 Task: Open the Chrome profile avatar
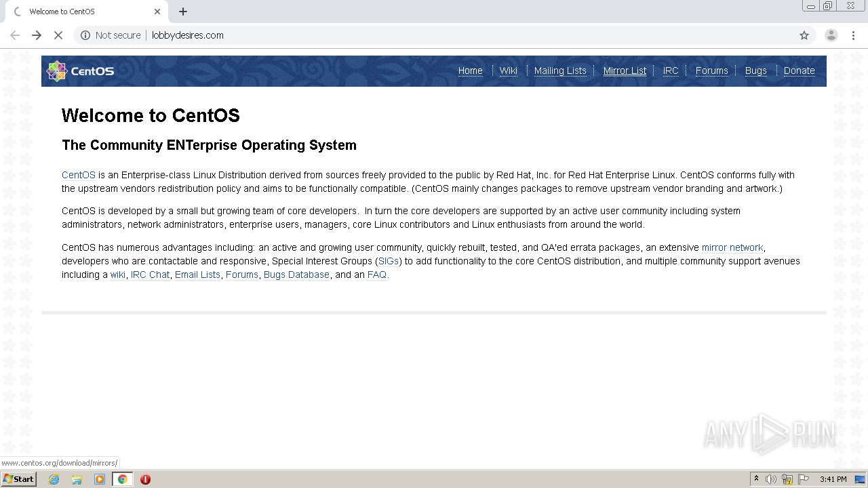(x=831, y=35)
